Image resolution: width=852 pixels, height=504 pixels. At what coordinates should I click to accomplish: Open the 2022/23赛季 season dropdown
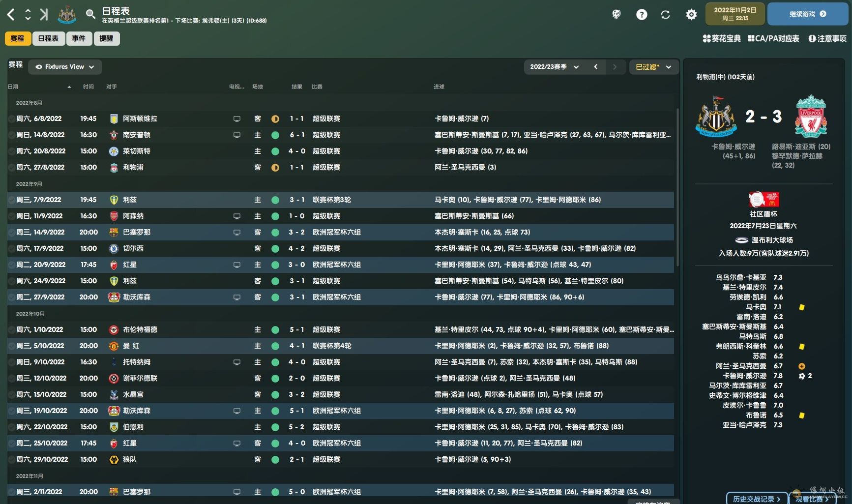click(555, 67)
